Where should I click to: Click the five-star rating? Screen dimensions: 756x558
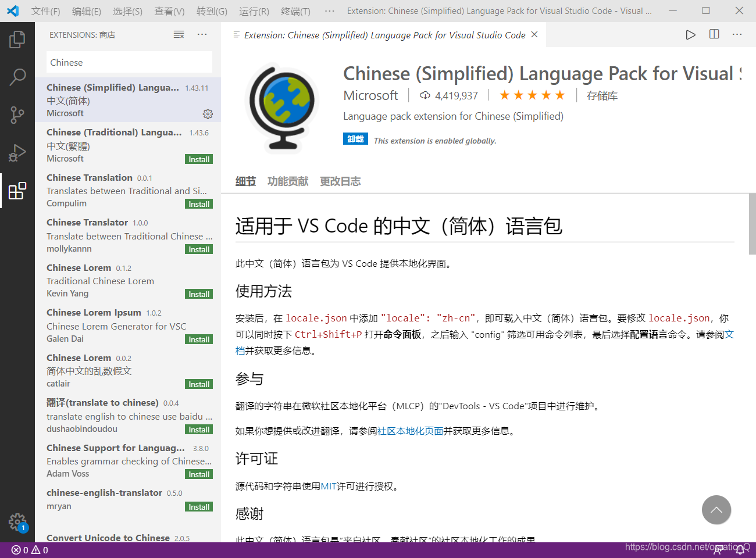click(x=532, y=95)
